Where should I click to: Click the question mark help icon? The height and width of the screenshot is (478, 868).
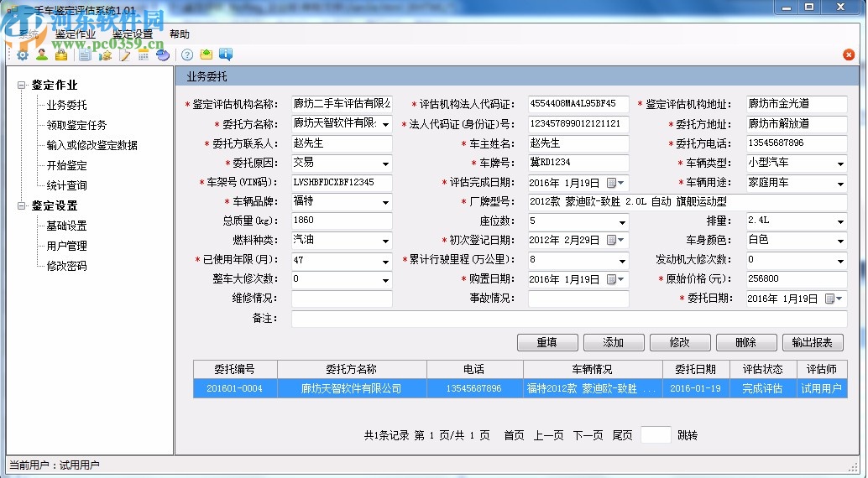click(187, 55)
